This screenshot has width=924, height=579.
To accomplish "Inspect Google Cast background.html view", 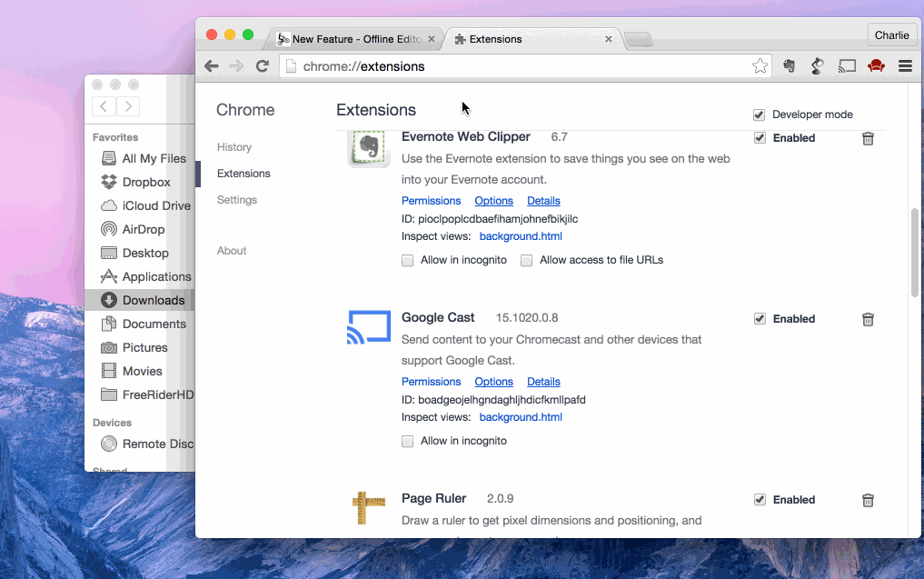I will click(521, 417).
